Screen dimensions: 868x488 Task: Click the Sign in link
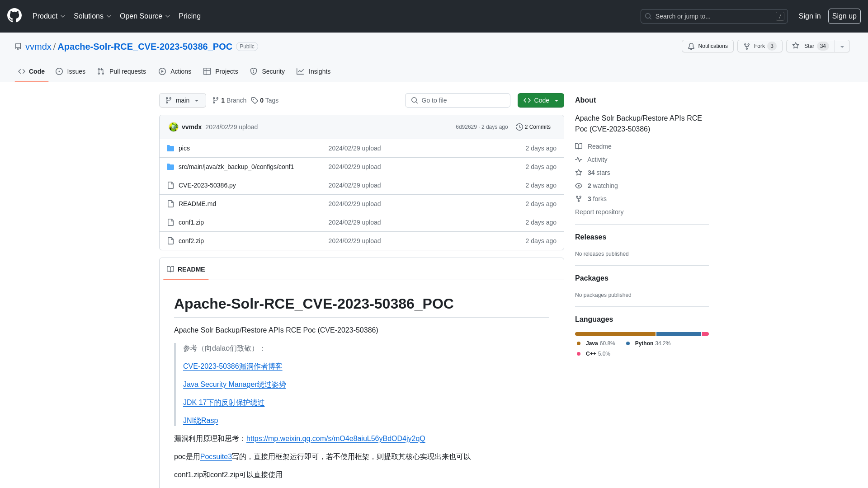pos(809,16)
